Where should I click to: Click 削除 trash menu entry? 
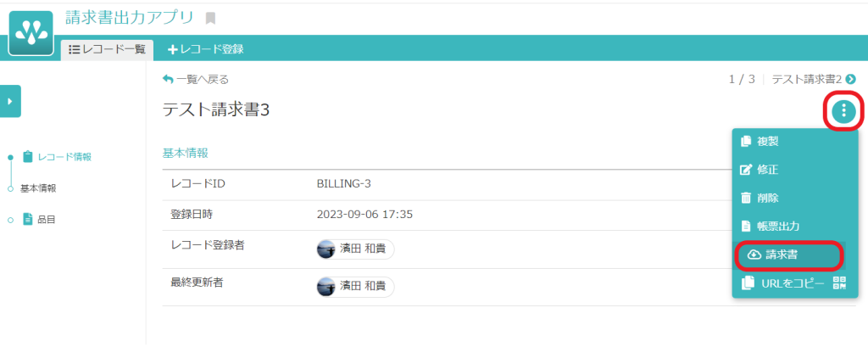[767, 198]
